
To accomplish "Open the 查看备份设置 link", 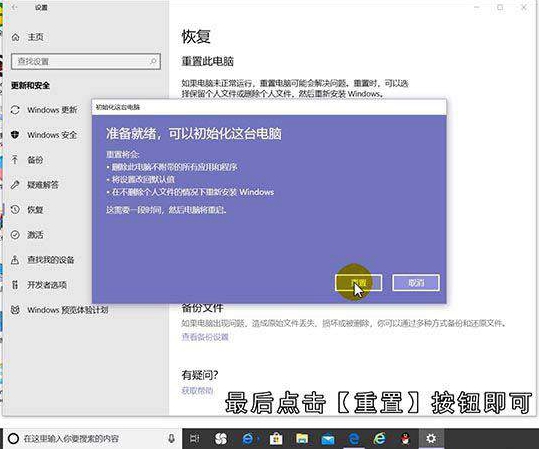I will [x=205, y=337].
